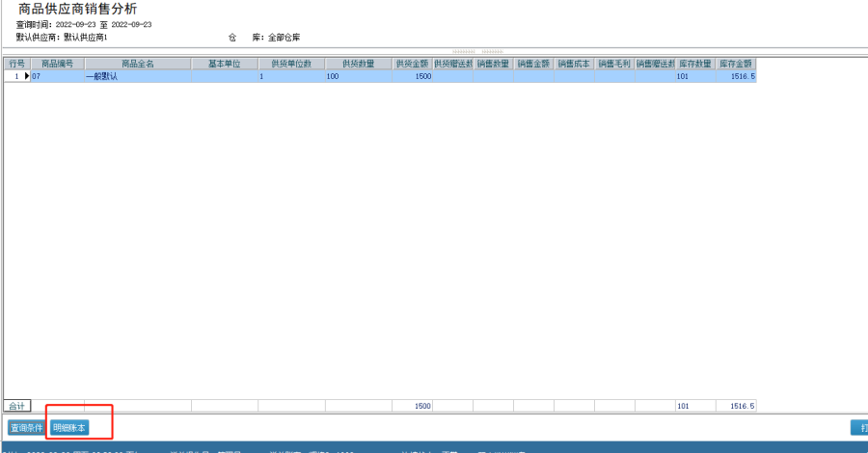868x453 pixels.
Task: Click the 一般默认 product name cell
Action: [x=138, y=75]
